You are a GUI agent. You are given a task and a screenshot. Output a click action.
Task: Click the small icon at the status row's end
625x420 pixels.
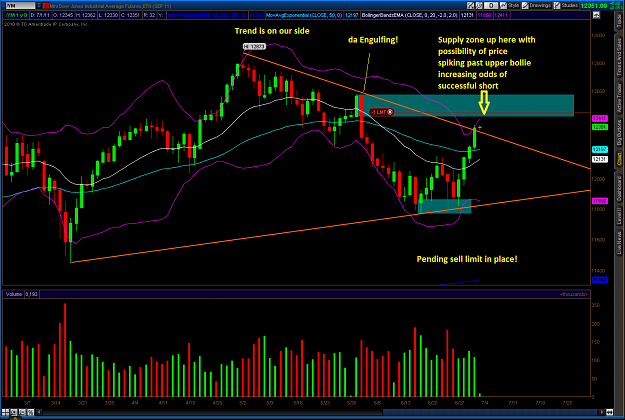tap(596, 15)
